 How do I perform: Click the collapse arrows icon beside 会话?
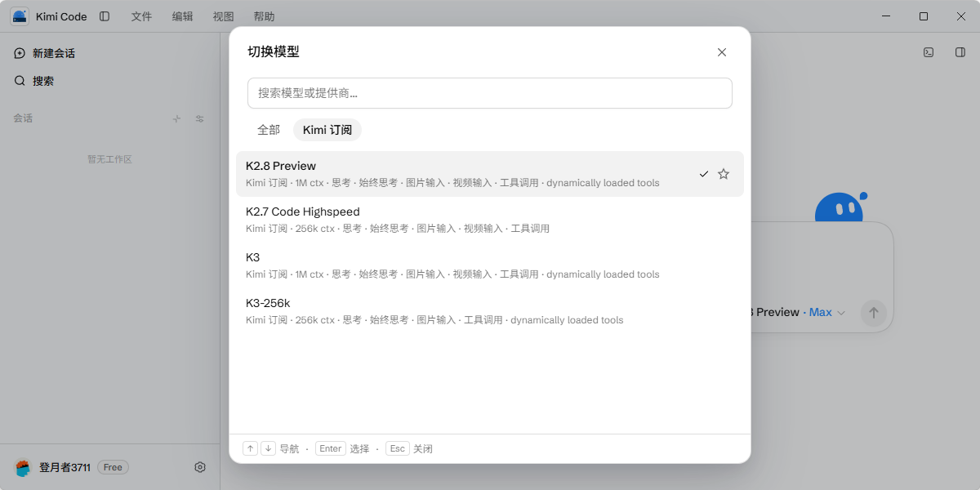[x=176, y=118]
